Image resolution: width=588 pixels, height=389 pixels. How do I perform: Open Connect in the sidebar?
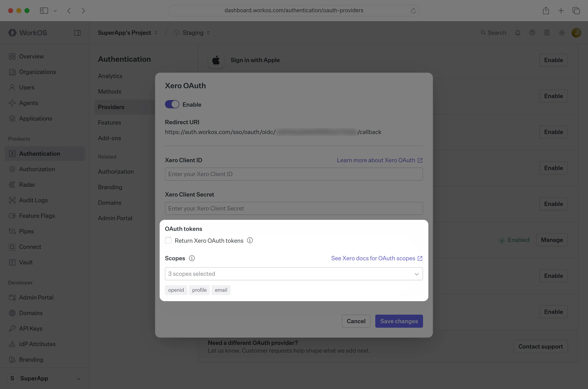pyautogui.click(x=45, y=247)
